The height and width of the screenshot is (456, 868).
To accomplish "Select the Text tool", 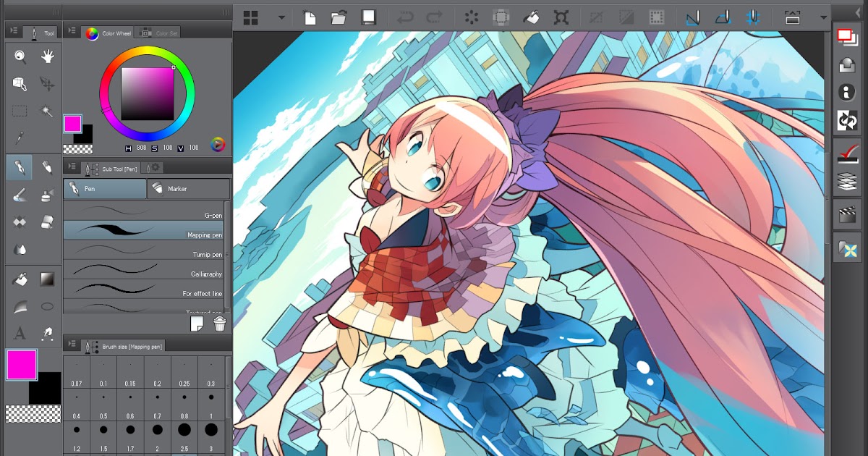I will coord(20,333).
